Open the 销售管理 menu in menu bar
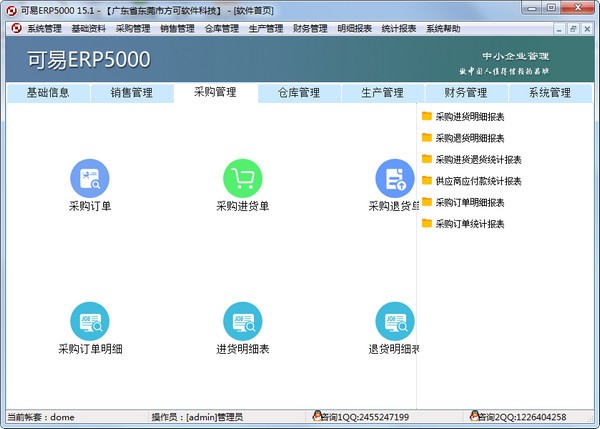Screen dimensions: 600x429 tap(177, 29)
